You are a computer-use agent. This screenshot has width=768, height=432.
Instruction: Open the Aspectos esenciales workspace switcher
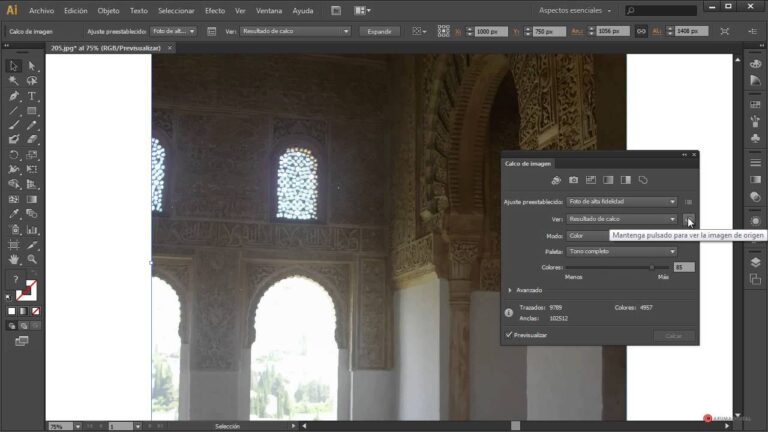point(575,10)
